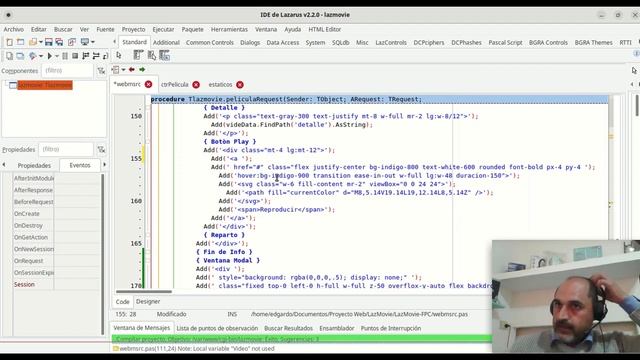Screen dimensions: 640x360
Task: Click the green Compilar proyecto message line
Action: (302, 339)
